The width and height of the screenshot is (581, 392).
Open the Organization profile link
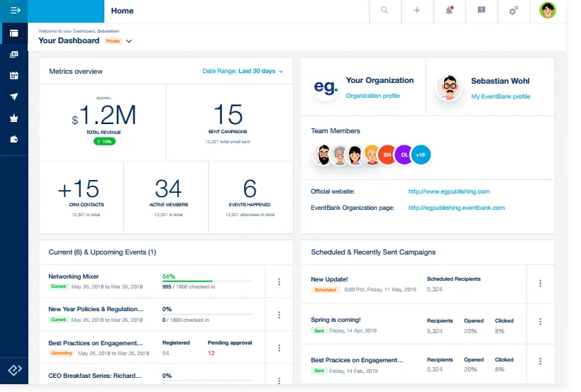(372, 96)
